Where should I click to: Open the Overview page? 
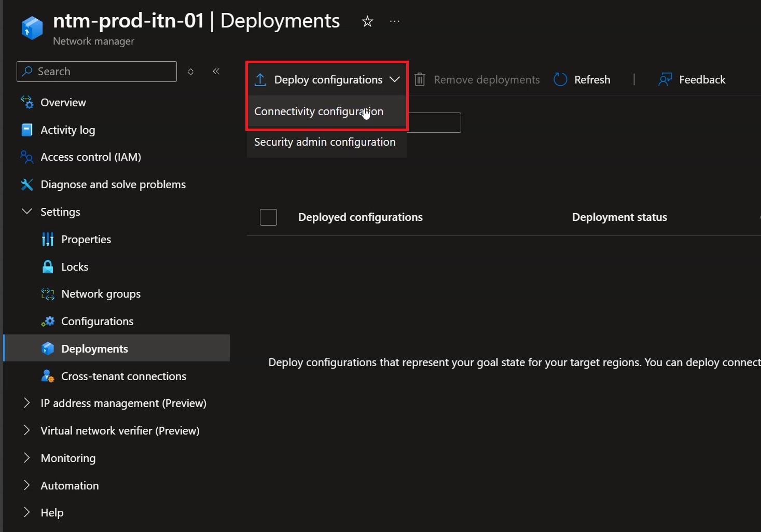[63, 103]
